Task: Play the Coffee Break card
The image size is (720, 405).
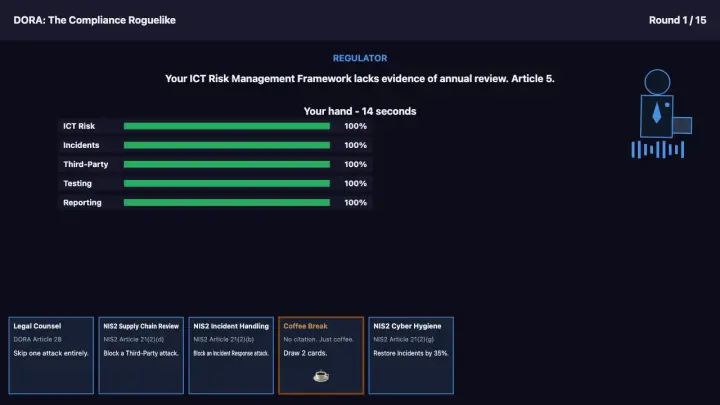Action: pyautogui.click(x=321, y=355)
